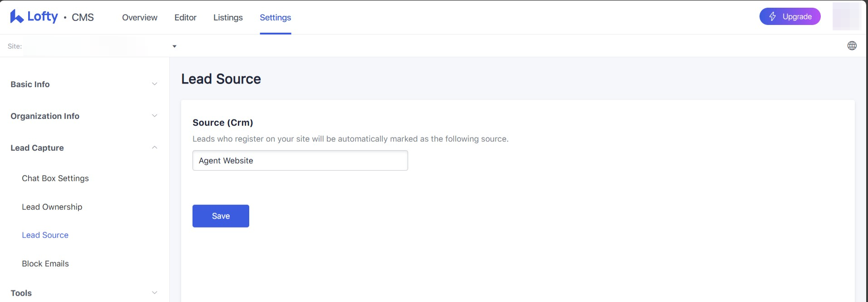Select the Settings tab

pyautogui.click(x=275, y=18)
